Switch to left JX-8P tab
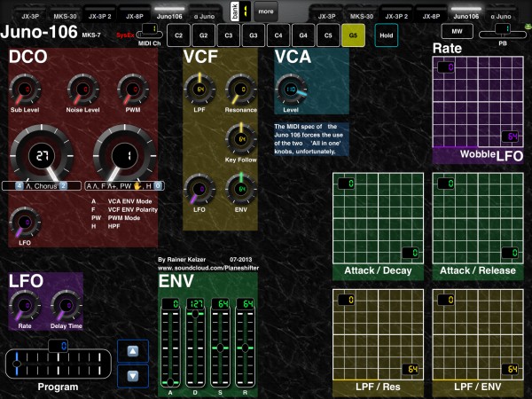 (x=135, y=14)
